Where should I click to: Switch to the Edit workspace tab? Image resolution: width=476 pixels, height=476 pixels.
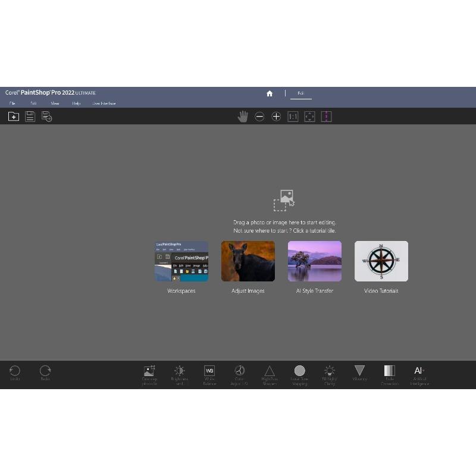pyautogui.click(x=301, y=93)
